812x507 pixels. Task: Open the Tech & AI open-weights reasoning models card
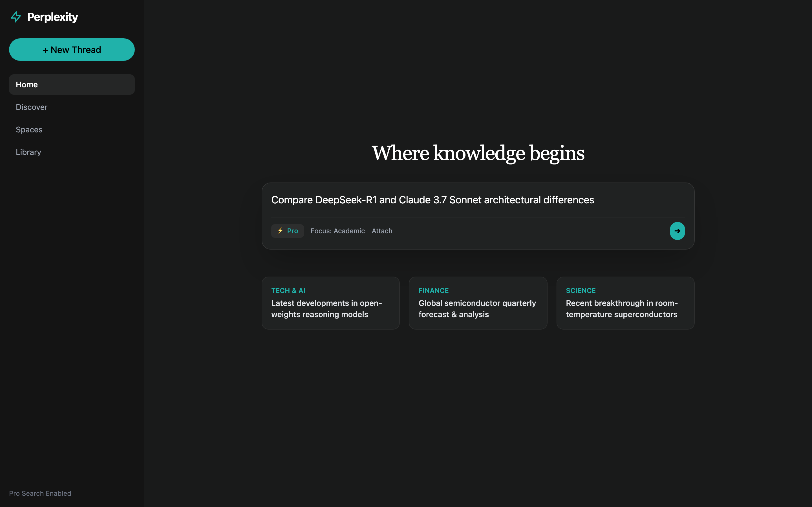[330, 303]
